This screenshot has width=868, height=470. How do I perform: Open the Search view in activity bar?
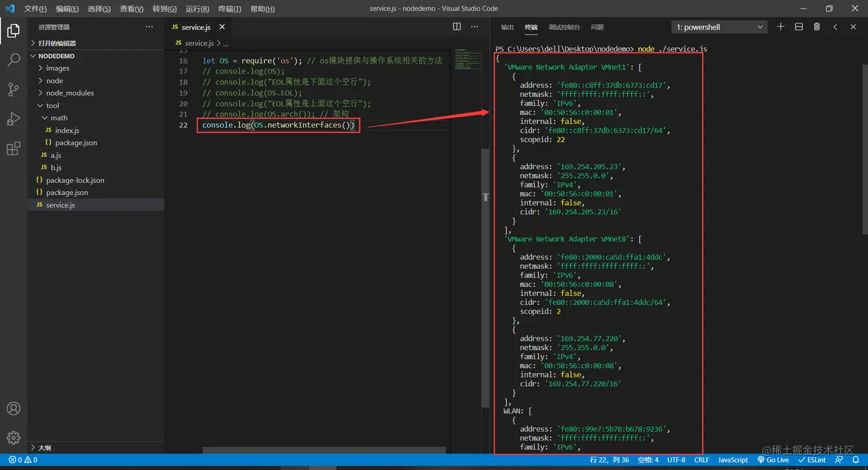(x=13, y=60)
